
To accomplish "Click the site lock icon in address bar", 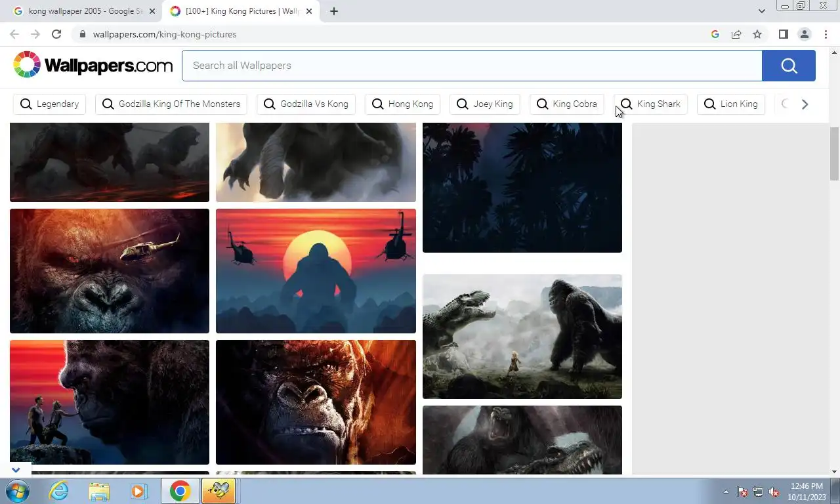I will point(82,34).
